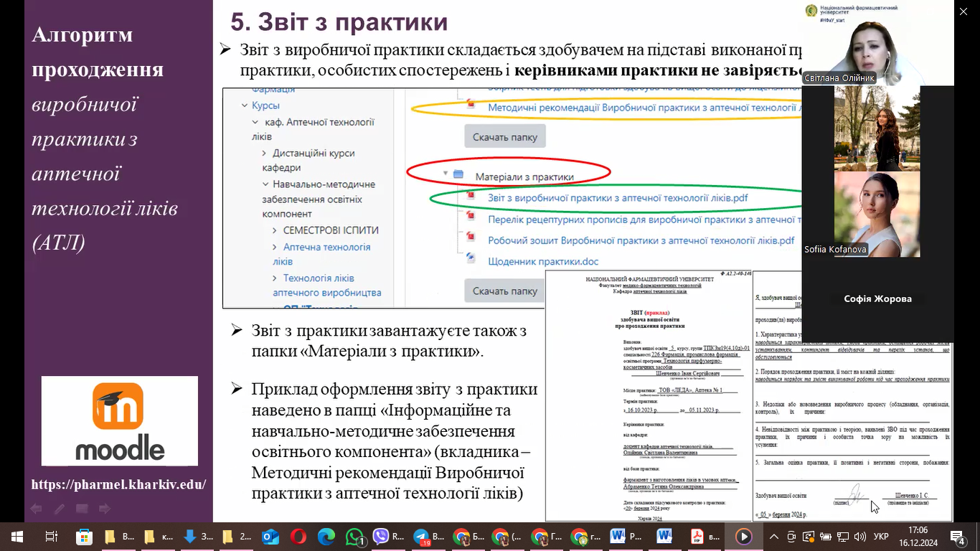Open 'Перелік рецептурних прописів' file link
The height and width of the screenshot is (551, 980).
(644, 219)
